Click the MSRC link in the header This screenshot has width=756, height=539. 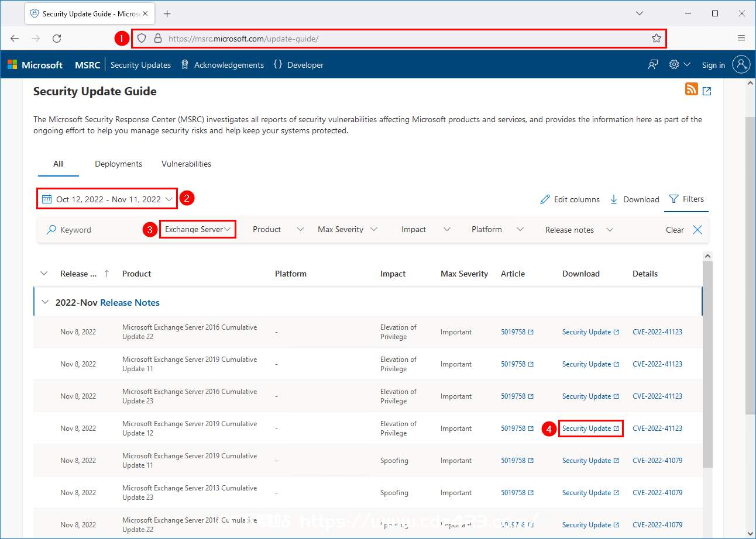(x=88, y=65)
